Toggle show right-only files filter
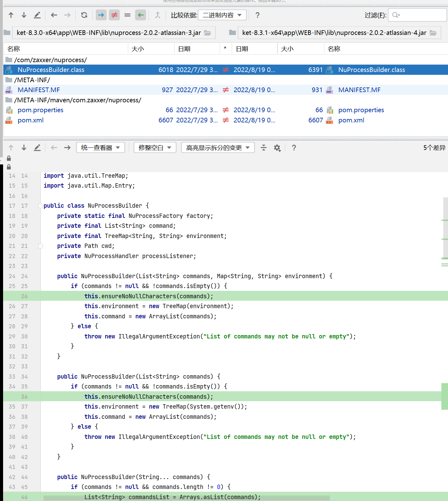The height and width of the screenshot is (501, 448). tap(141, 15)
